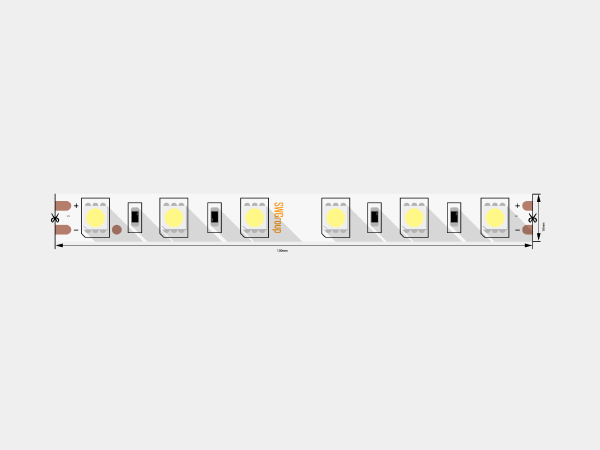
Task: Select the fourth LED chip, right of the logo
Action: [x=336, y=218]
